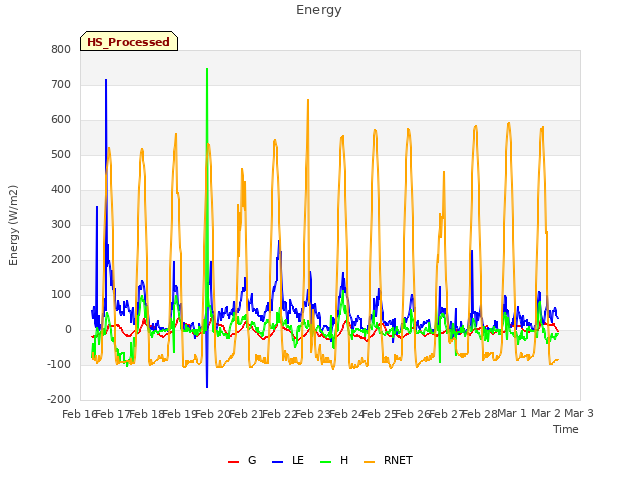
Task: Click the Energy (W/m2) y-axis label
Action: 13,225
